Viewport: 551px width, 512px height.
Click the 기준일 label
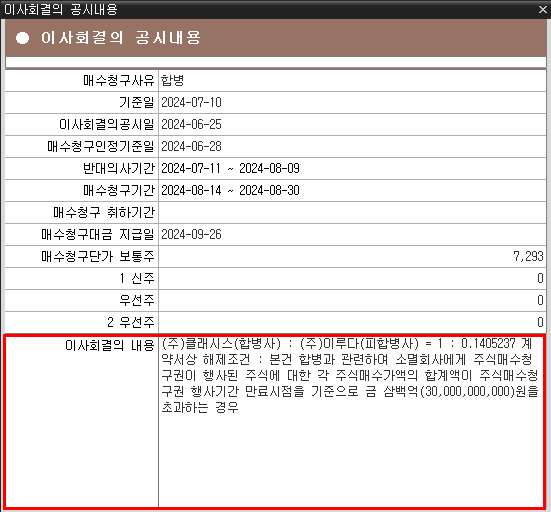pos(137,102)
